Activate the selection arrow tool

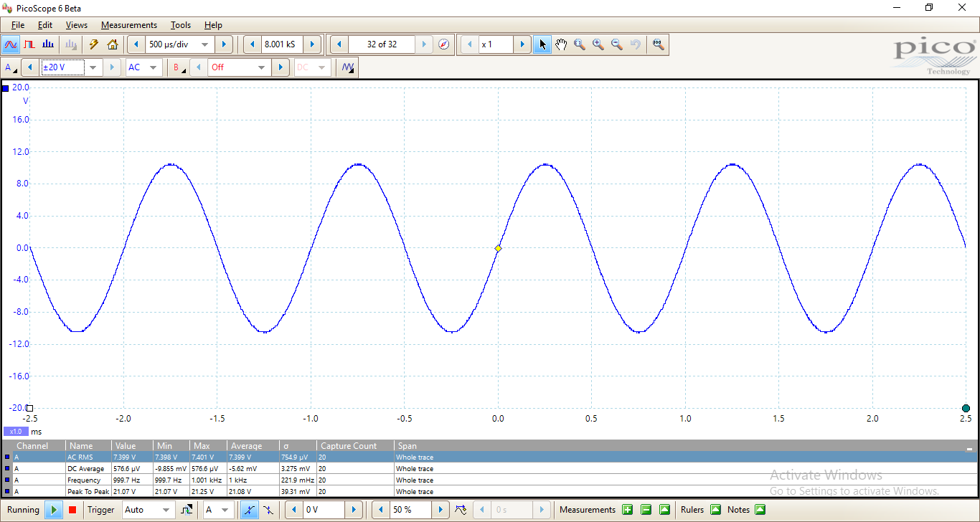click(542, 44)
